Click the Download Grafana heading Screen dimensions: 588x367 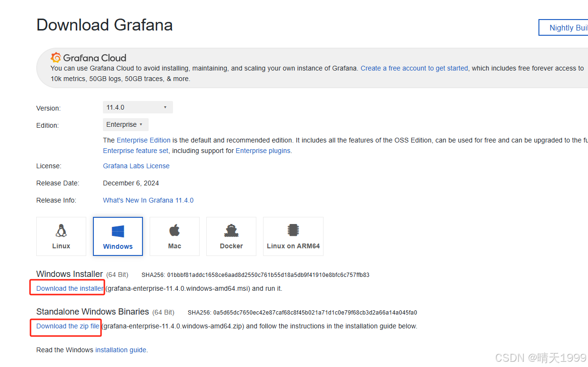click(x=104, y=25)
